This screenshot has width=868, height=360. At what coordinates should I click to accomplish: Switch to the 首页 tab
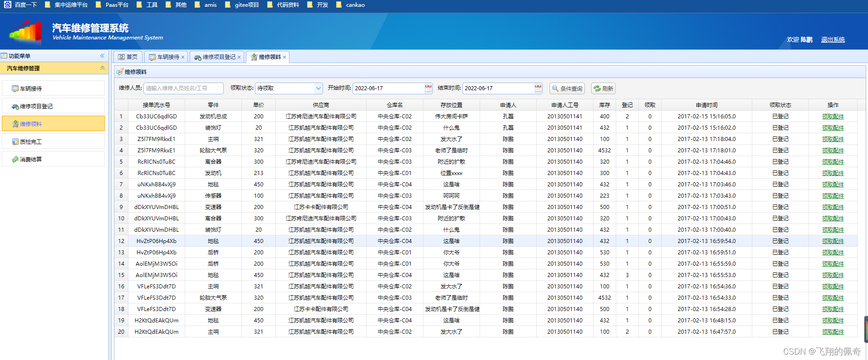pos(128,57)
